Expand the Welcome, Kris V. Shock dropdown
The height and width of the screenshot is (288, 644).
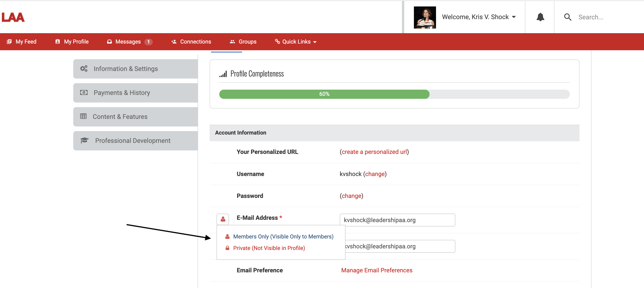point(478,17)
